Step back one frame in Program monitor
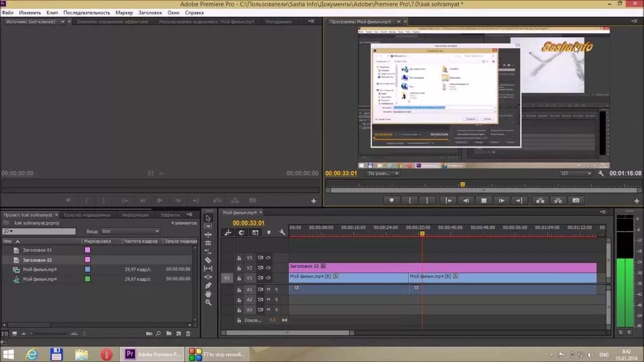 point(466,200)
